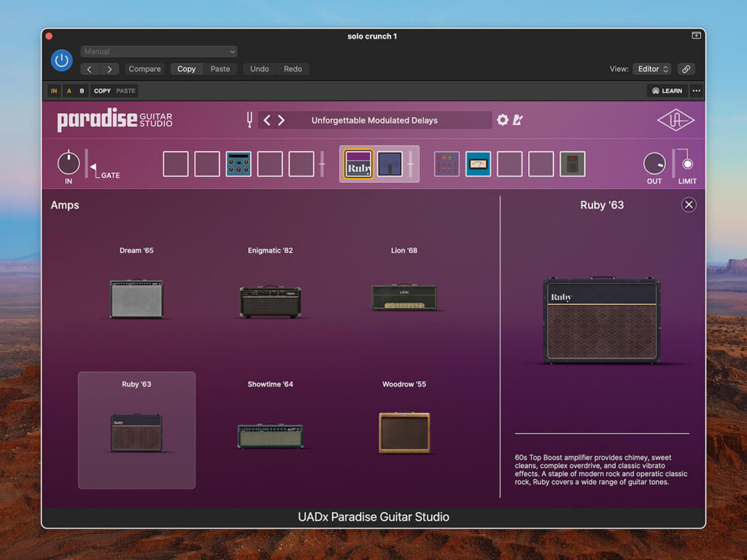This screenshot has height=560, width=747.
Task: Click the window expand icon top right
Action: tap(696, 36)
